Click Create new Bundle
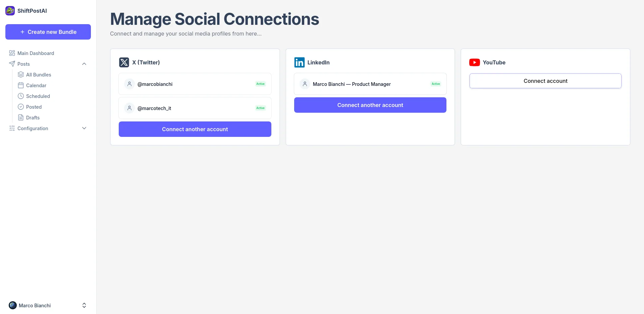644x314 pixels. click(x=48, y=32)
